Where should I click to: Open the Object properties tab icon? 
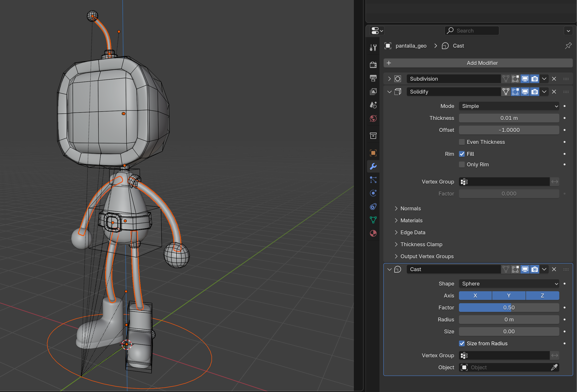pos(373,153)
